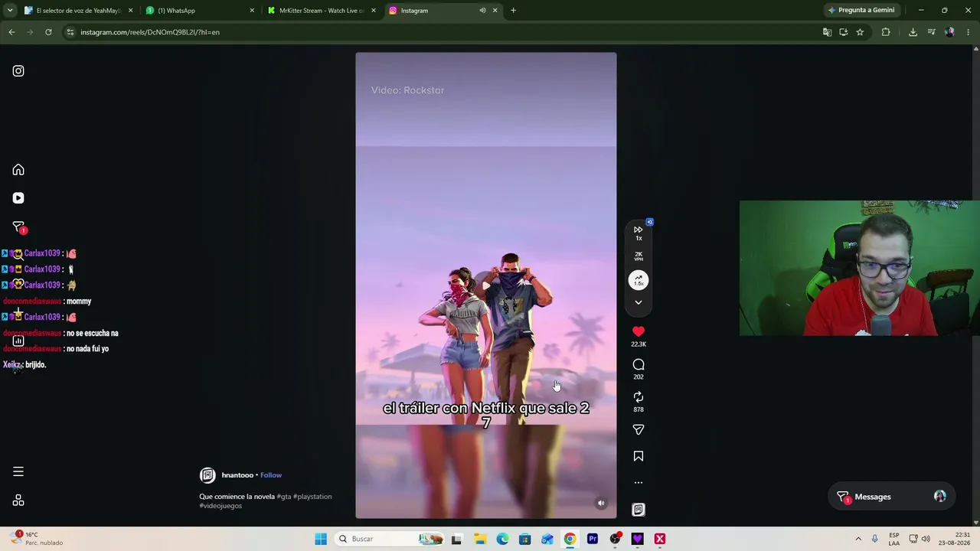Open the tab search dropdown
The image size is (980, 551).
[10, 11]
